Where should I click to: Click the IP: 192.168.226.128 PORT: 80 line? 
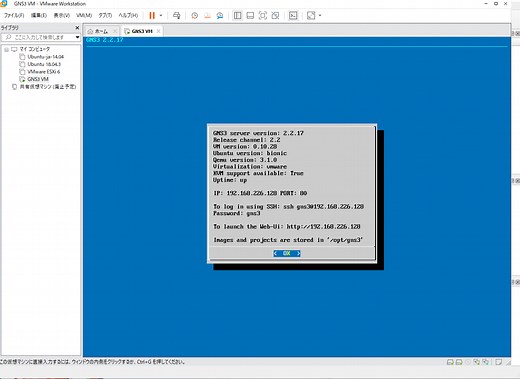[260, 193]
